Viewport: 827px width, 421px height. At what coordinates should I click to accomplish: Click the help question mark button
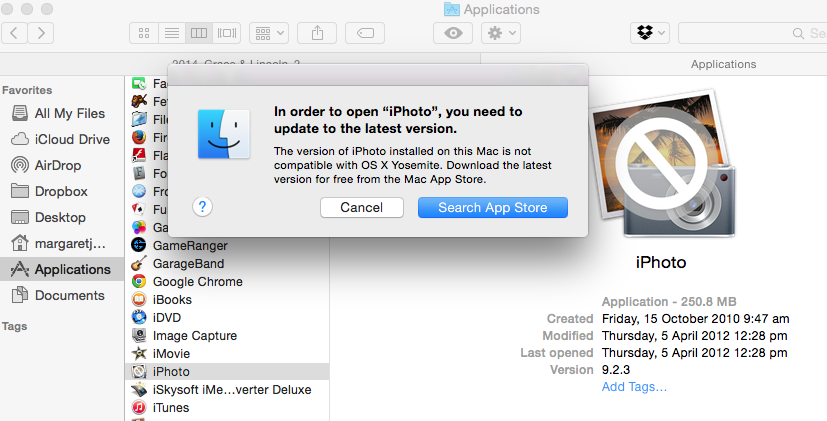(x=203, y=207)
